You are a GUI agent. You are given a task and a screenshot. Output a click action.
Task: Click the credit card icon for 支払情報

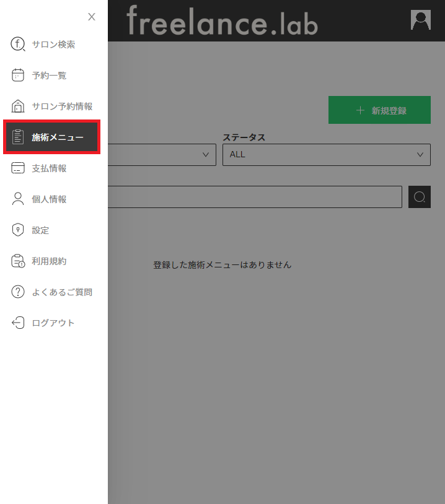click(x=18, y=168)
